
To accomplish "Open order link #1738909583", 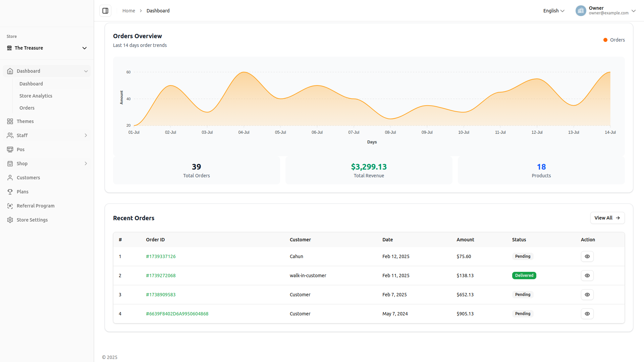I will click(x=161, y=295).
